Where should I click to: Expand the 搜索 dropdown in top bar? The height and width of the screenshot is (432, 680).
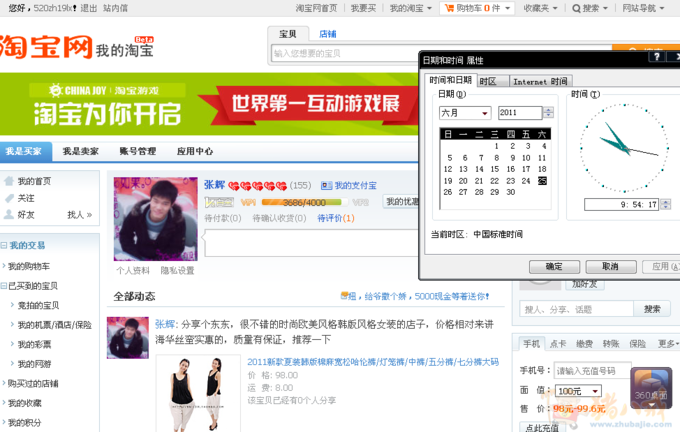590,8
